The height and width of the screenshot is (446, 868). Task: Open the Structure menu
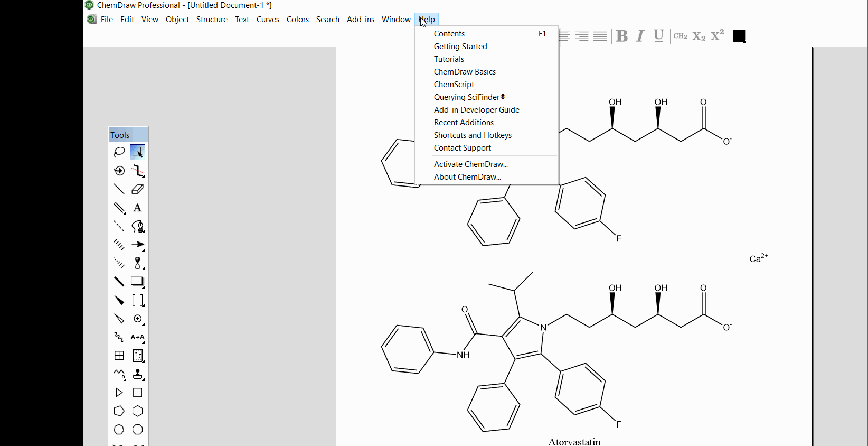pos(212,20)
